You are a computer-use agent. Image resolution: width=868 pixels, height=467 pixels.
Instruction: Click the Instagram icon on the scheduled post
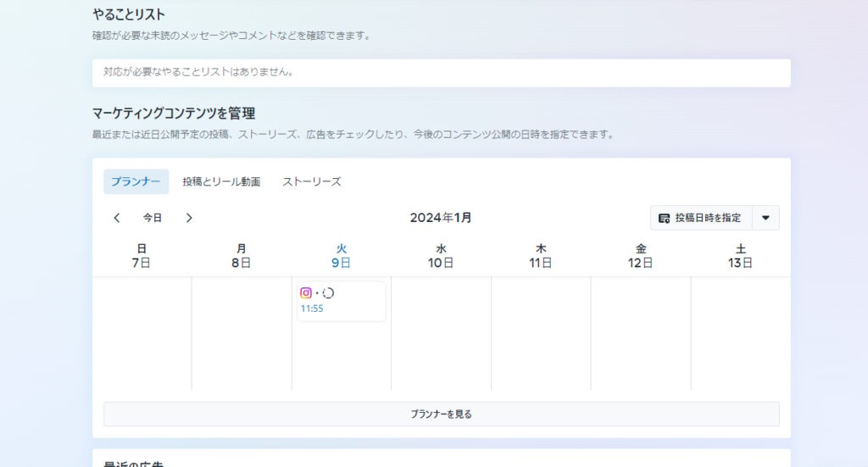(x=306, y=293)
